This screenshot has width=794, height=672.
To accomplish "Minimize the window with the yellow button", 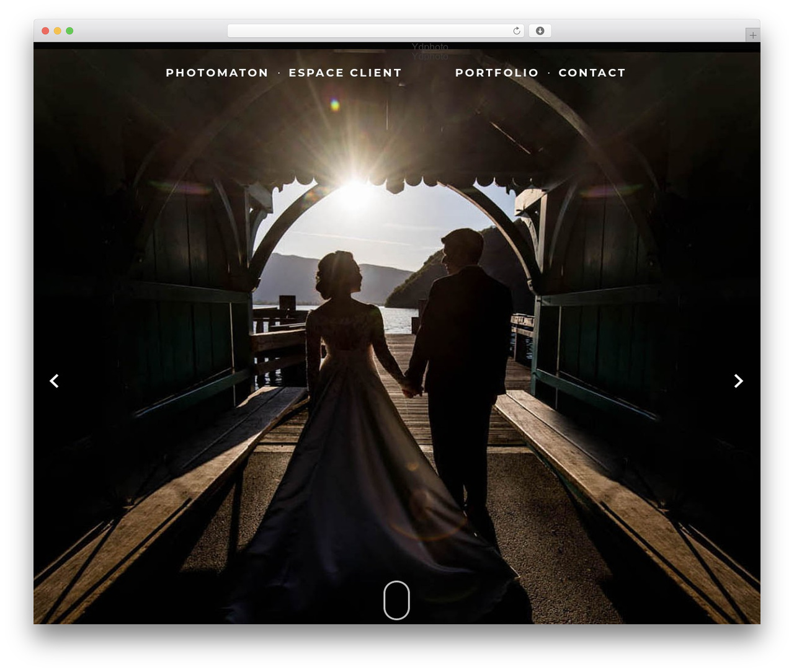I will point(57,31).
